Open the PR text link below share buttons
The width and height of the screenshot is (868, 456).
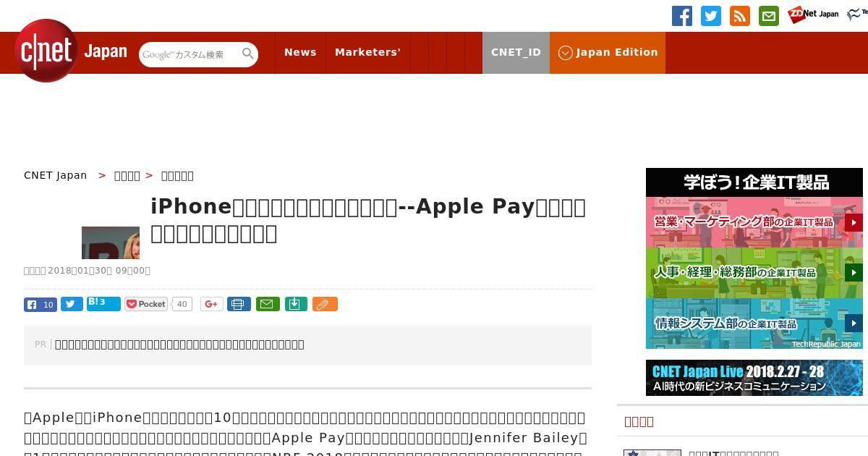(x=179, y=345)
